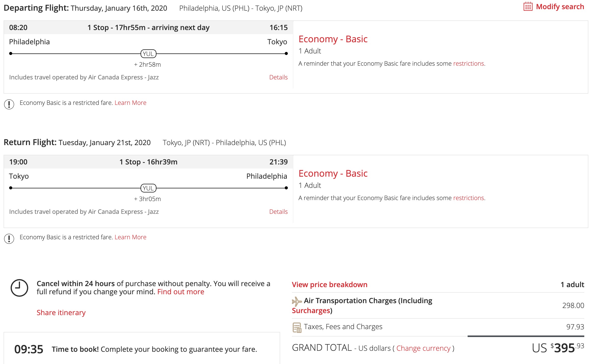Open restrictions link in return fare reminder
Viewport: 596px width, 364px height.
pyautogui.click(x=468, y=198)
